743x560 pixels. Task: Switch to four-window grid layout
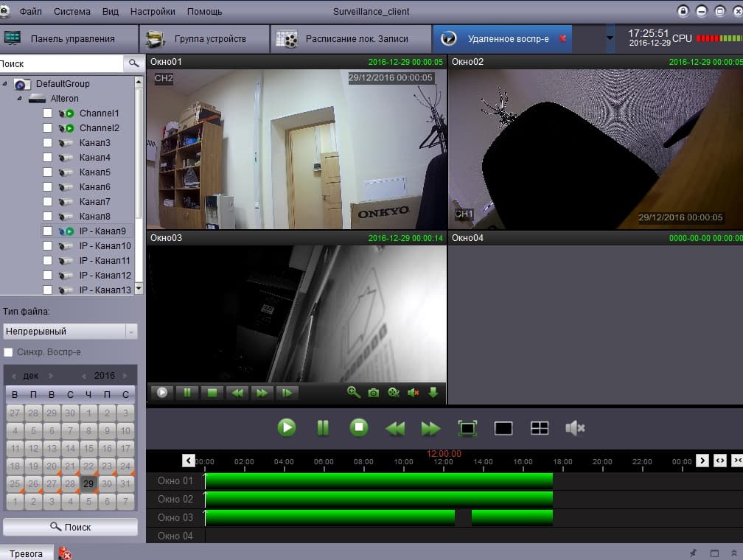click(540, 428)
